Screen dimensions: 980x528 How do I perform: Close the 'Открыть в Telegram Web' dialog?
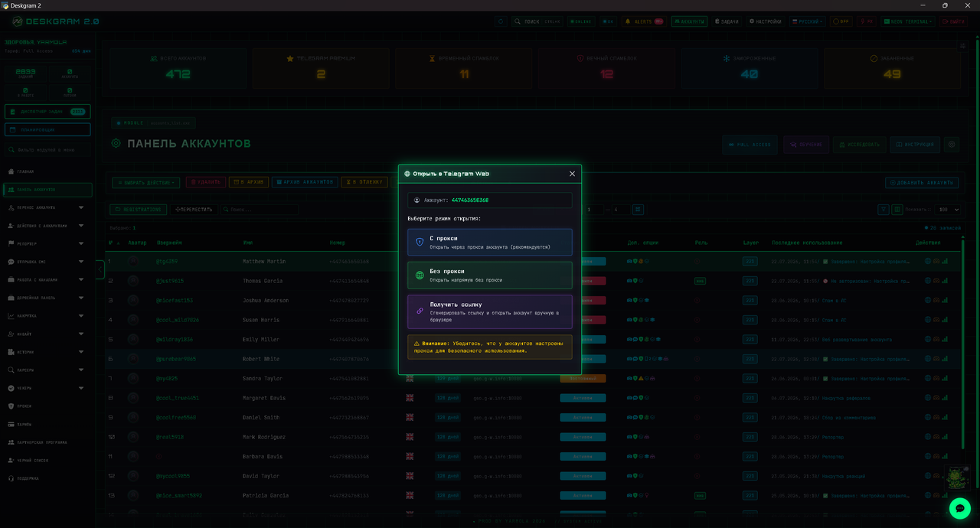pos(572,174)
